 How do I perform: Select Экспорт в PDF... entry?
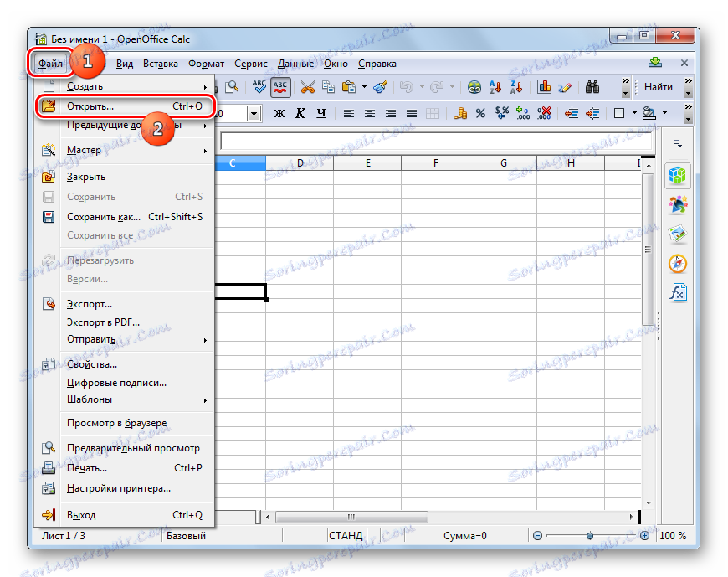(x=125, y=322)
